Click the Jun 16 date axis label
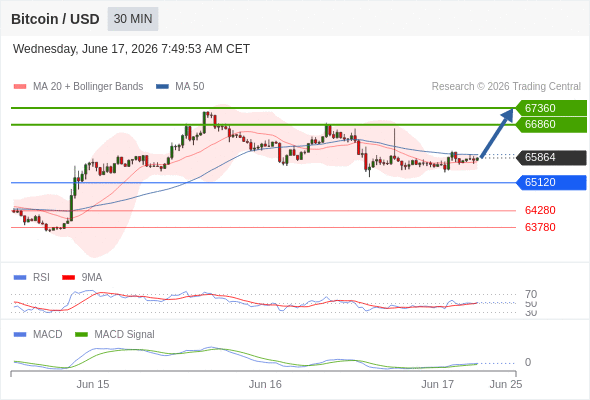Viewport: 590px width, 400px height. tap(265, 384)
